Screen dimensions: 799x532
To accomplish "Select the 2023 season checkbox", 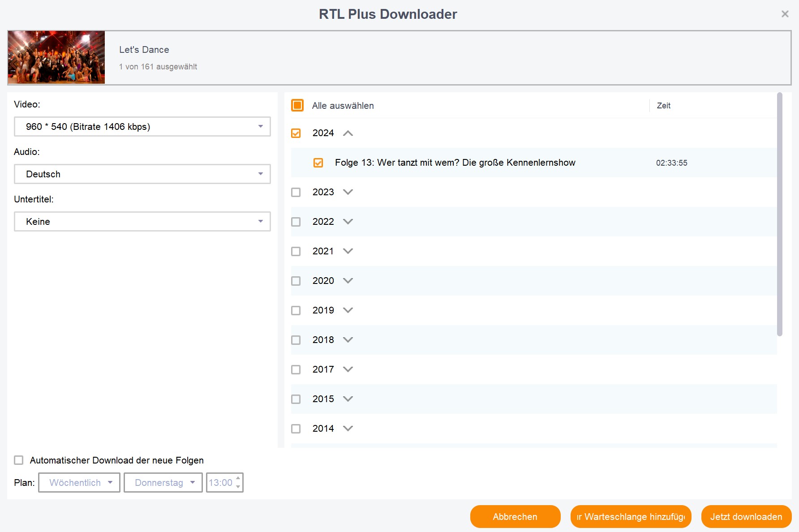I will pos(296,192).
